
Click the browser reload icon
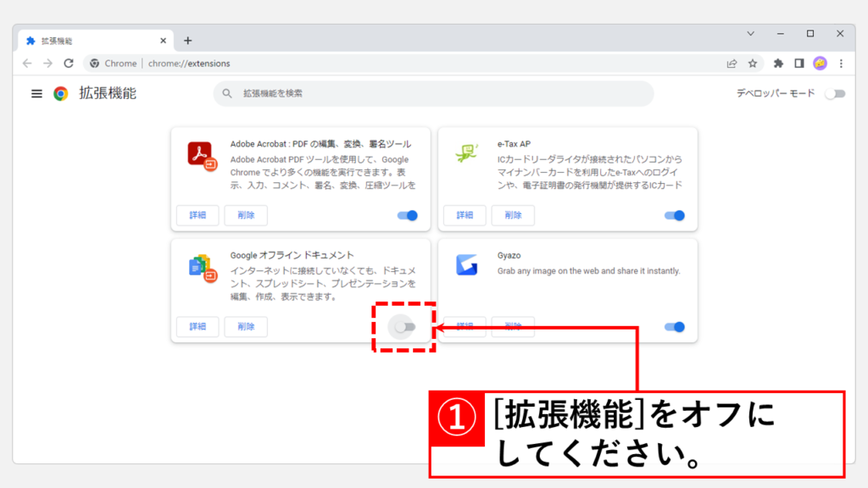click(69, 64)
